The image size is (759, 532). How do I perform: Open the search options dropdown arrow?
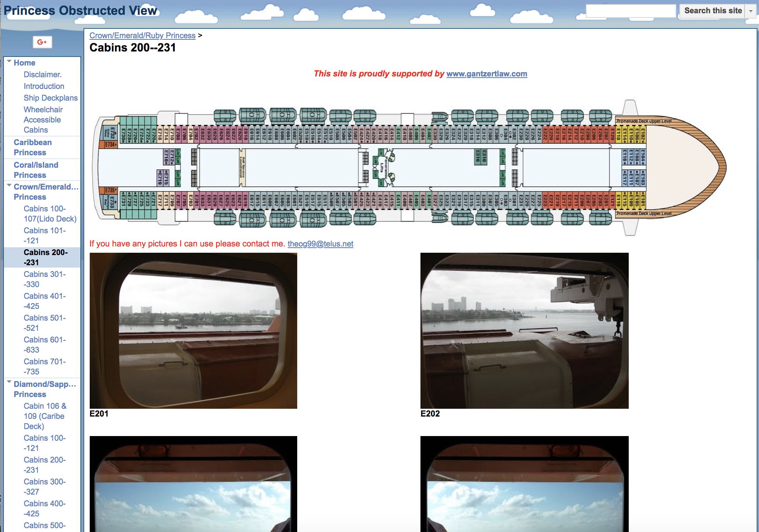[x=750, y=11]
